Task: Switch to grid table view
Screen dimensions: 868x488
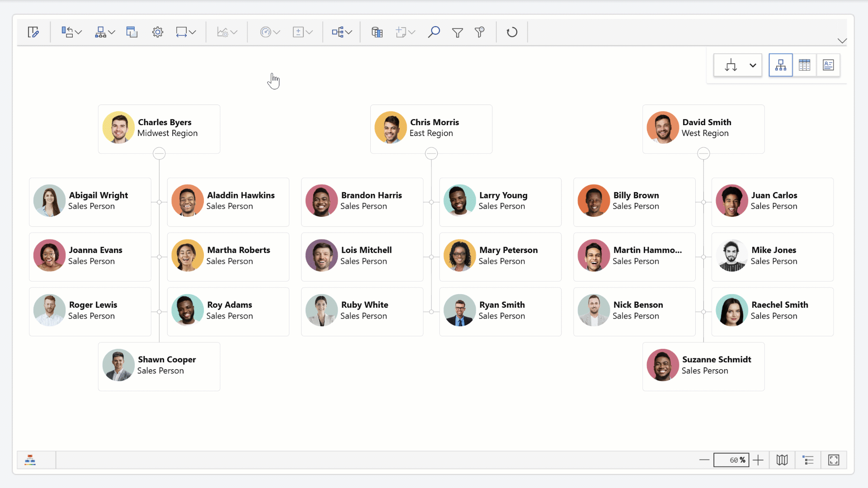Action: click(804, 65)
